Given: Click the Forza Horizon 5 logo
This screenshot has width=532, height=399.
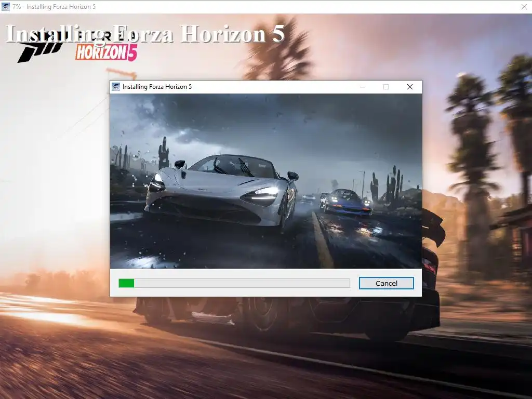Looking at the screenshot, I should [x=77, y=47].
